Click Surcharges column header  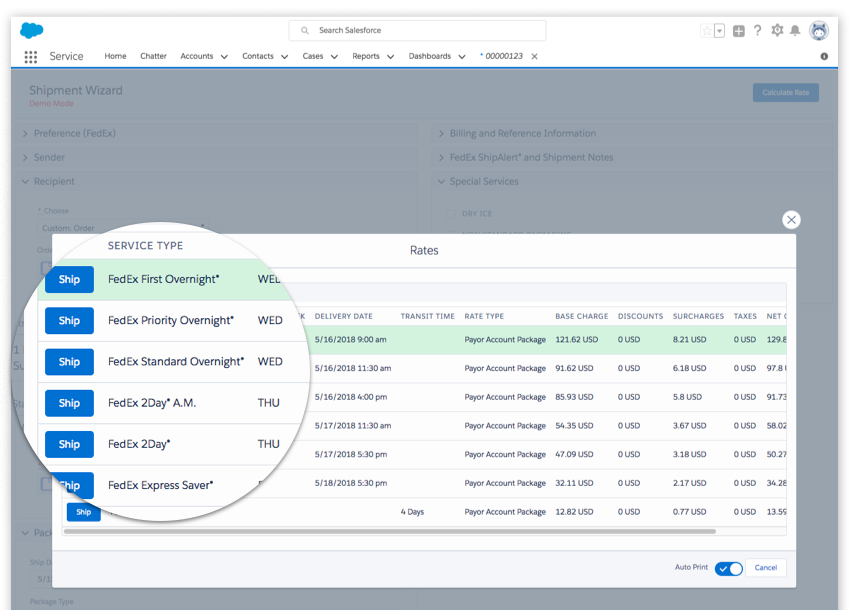[698, 316]
